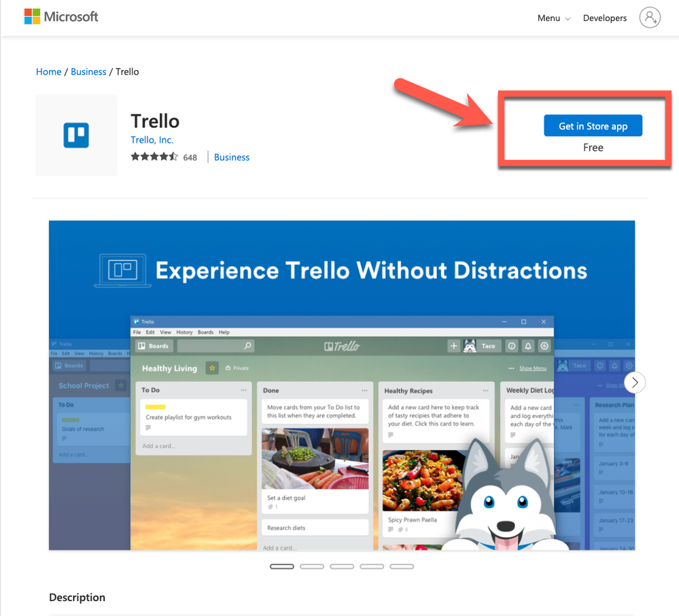
Task: Expand the Menu dropdown
Action: (554, 18)
